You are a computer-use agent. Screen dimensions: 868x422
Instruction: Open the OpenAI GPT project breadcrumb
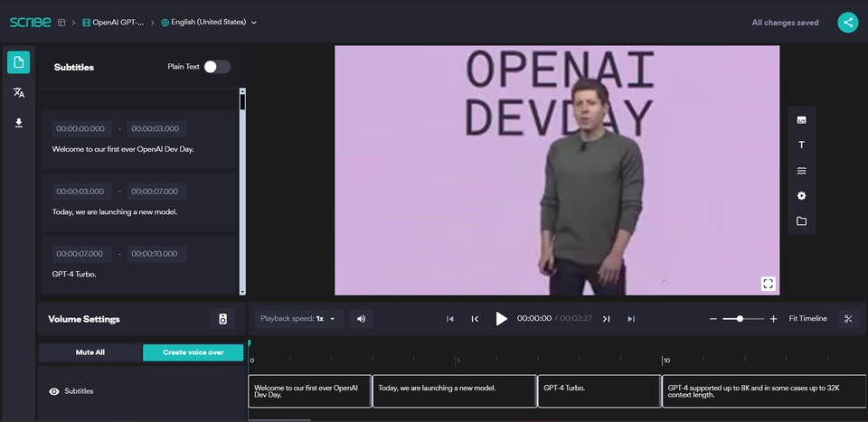[x=113, y=23]
